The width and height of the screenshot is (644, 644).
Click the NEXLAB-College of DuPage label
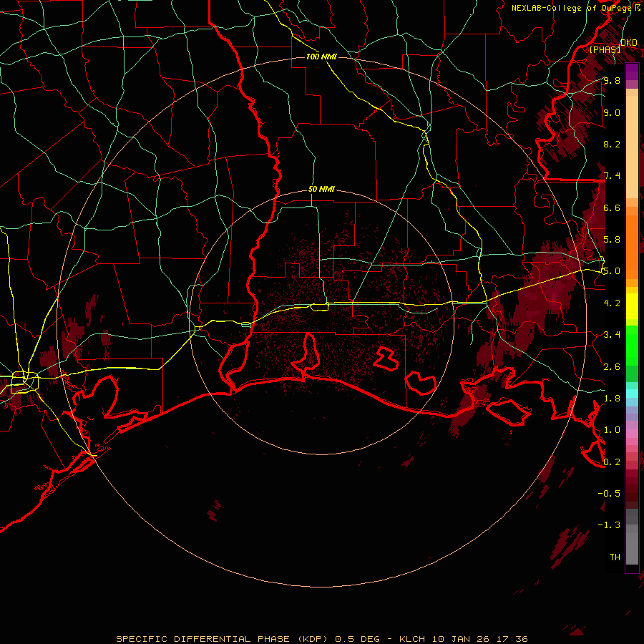(572, 8)
